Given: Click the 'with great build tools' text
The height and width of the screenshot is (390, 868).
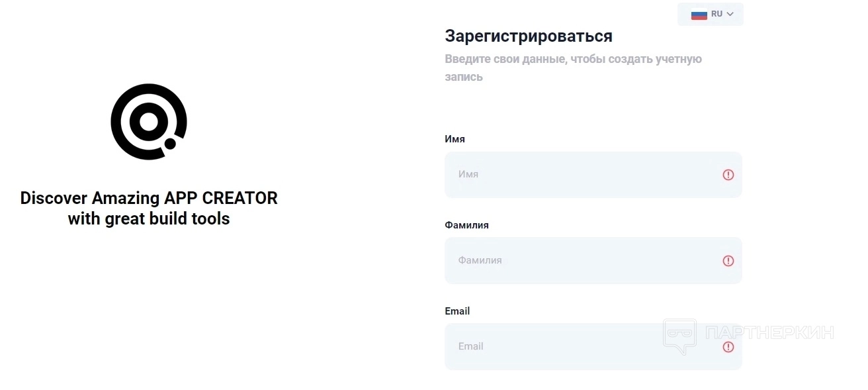Looking at the screenshot, I should [149, 219].
